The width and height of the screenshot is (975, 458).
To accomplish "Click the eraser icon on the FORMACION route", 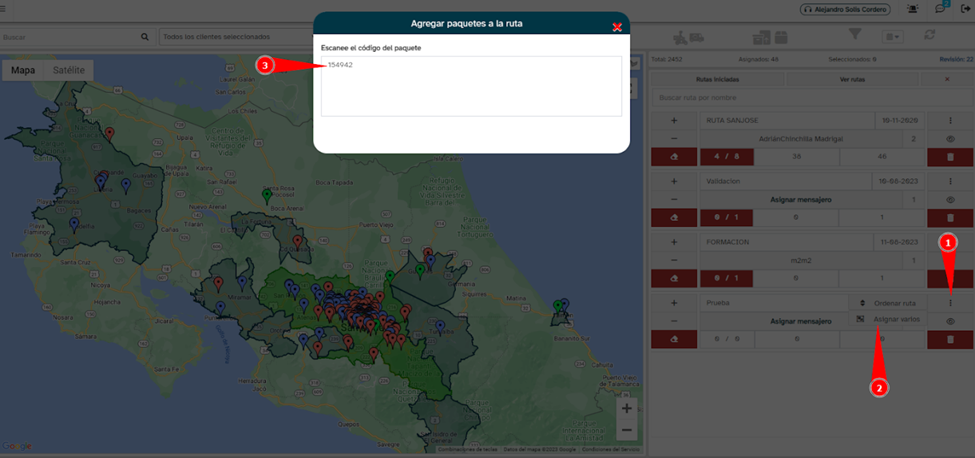I will coord(674,279).
